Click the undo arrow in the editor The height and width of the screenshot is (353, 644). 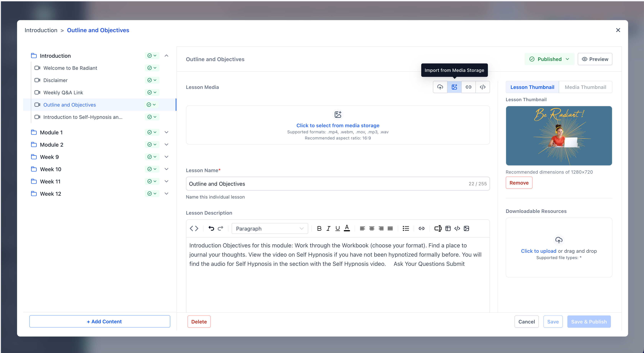point(211,228)
